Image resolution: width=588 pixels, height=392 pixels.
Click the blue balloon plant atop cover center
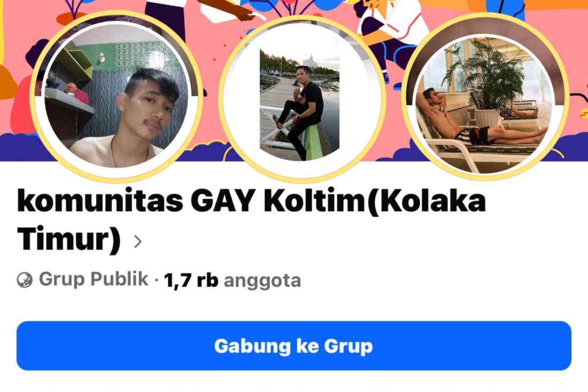point(300,5)
